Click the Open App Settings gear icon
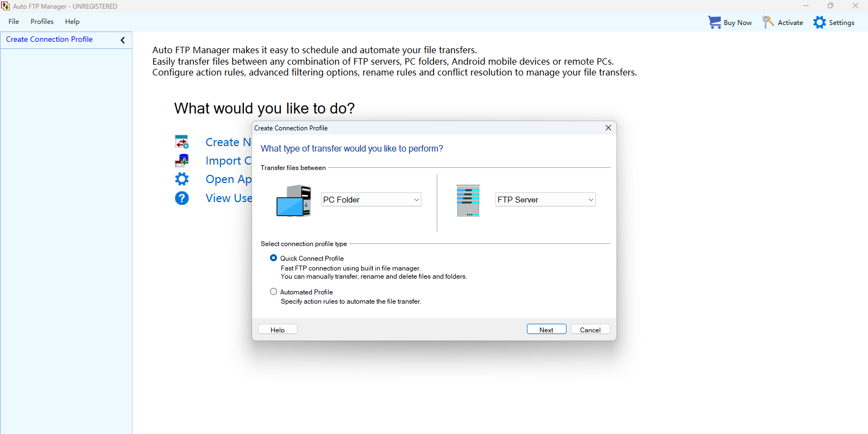Viewport: 868px width, 434px height. 182,179
